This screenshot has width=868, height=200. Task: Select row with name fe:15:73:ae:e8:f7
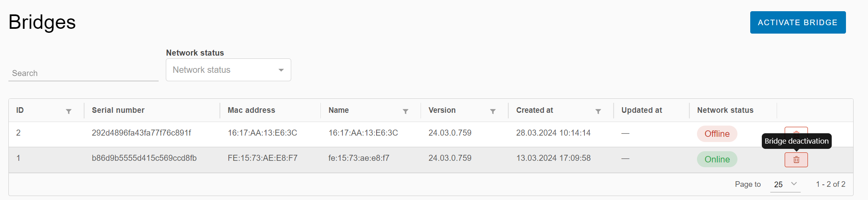click(358, 158)
